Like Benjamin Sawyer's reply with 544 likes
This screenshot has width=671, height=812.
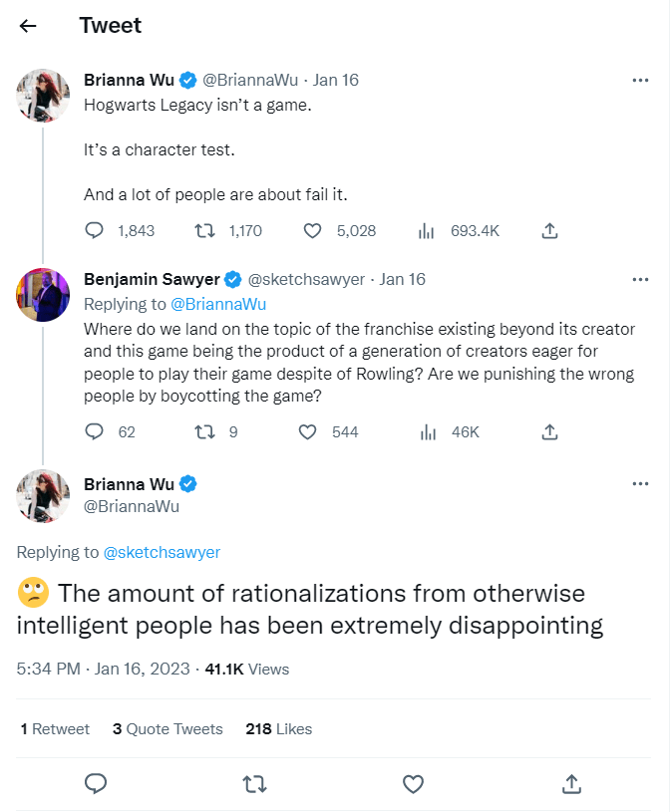[309, 431]
